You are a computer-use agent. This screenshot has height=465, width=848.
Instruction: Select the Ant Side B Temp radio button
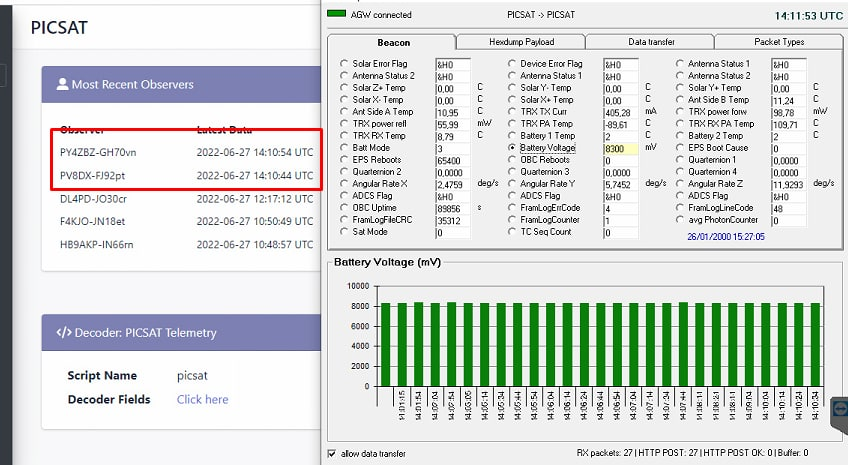click(679, 99)
